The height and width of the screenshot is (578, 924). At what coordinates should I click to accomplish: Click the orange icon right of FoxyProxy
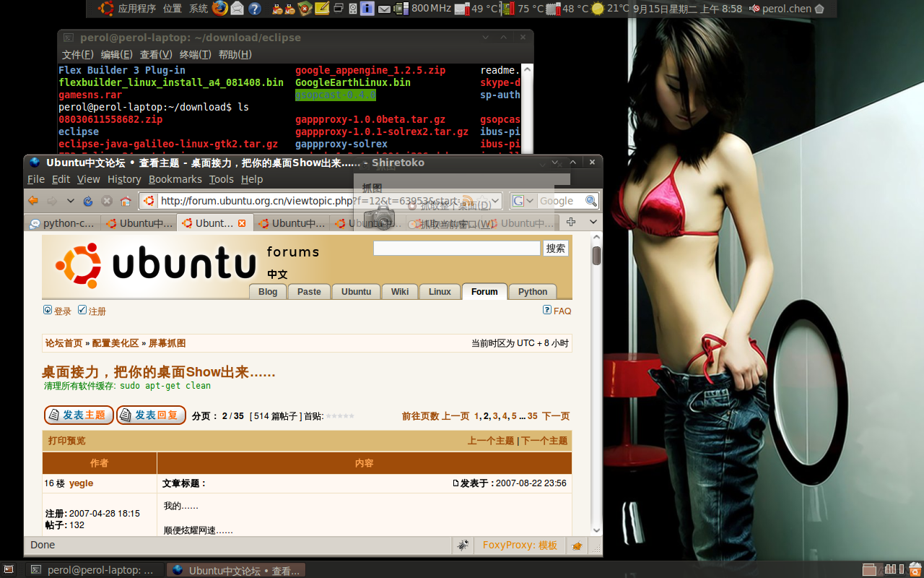pos(577,545)
